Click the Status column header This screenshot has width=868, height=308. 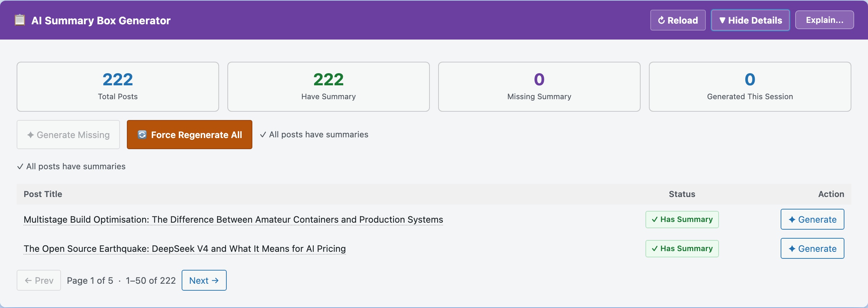coord(682,194)
